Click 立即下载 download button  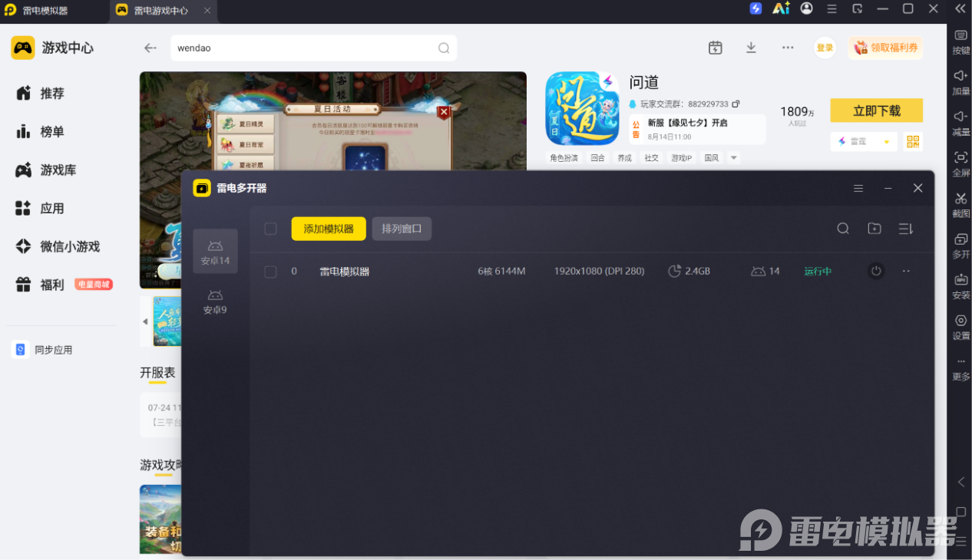(876, 110)
